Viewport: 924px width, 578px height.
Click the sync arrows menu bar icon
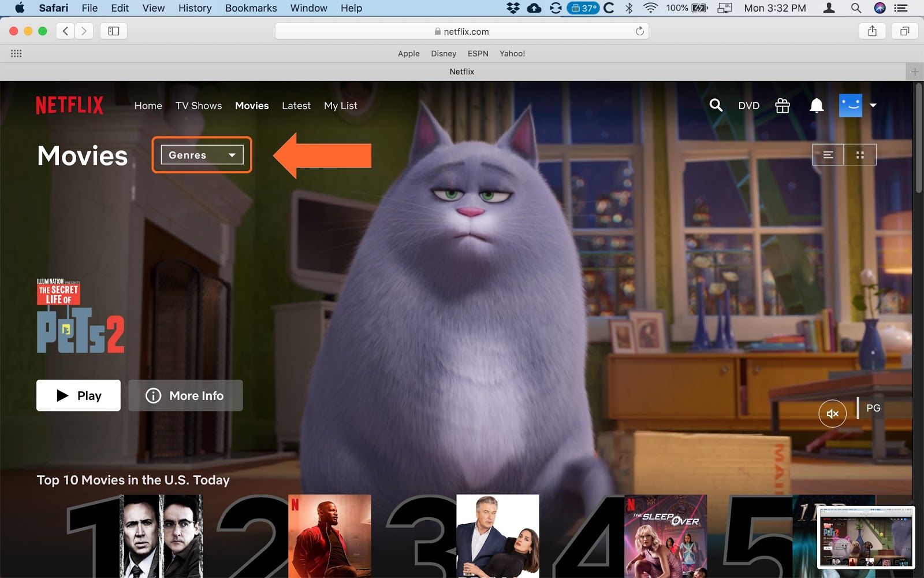tap(556, 8)
